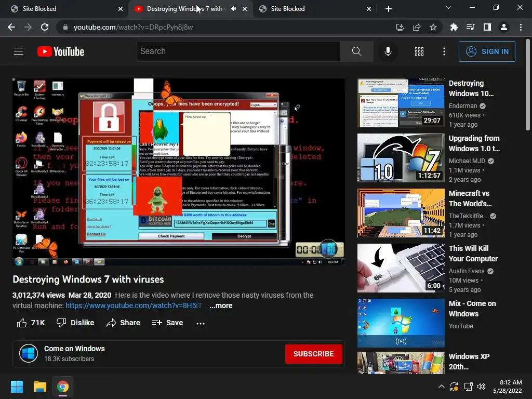Click the address bar URL
The width and height of the screenshot is (532, 399).
point(133,27)
